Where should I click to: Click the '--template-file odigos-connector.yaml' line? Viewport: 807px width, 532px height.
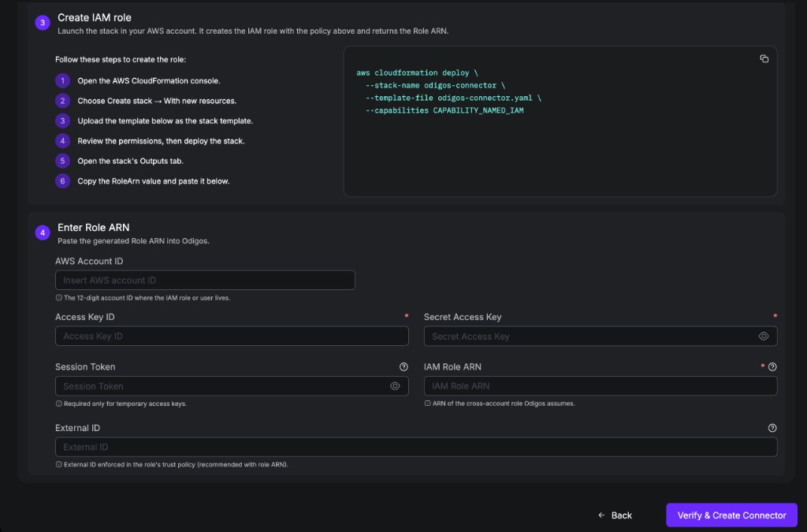tap(453, 98)
